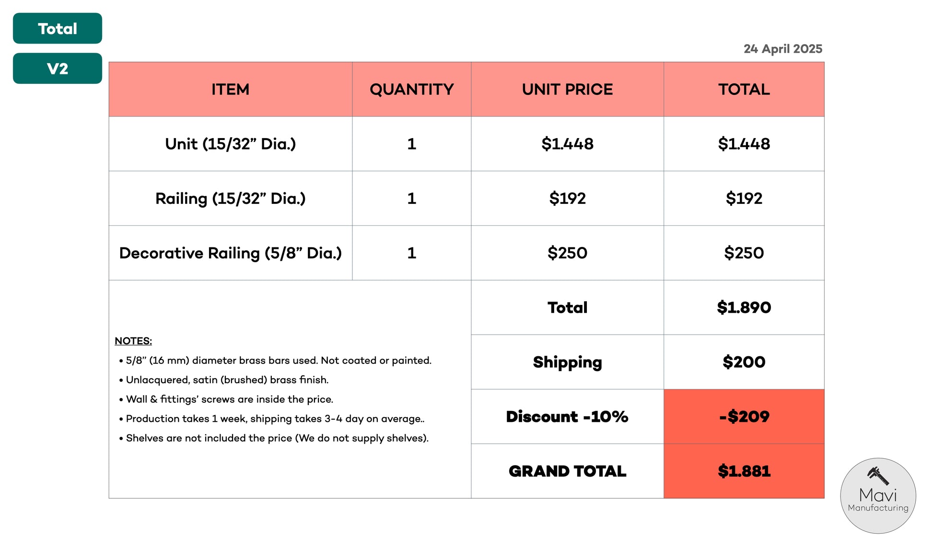The height and width of the screenshot is (560, 933).
Task: Click the red -$209 discount cell
Action: (x=744, y=417)
